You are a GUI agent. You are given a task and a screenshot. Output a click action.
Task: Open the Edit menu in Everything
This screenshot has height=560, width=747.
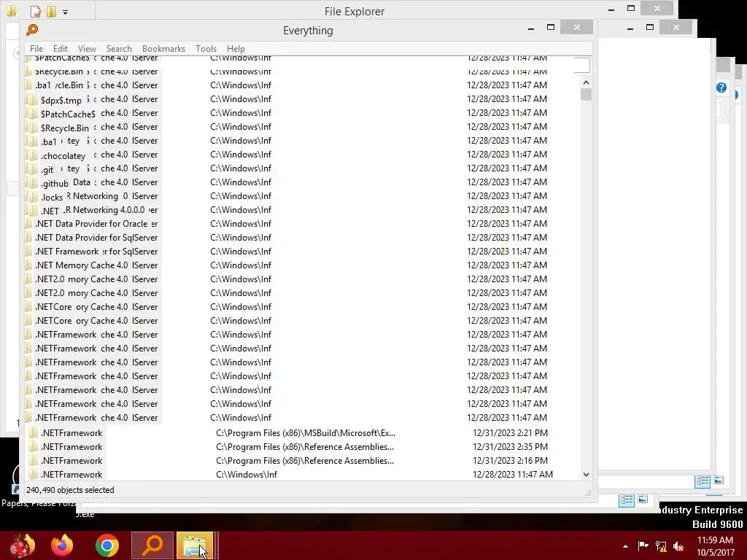pyautogui.click(x=60, y=49)
